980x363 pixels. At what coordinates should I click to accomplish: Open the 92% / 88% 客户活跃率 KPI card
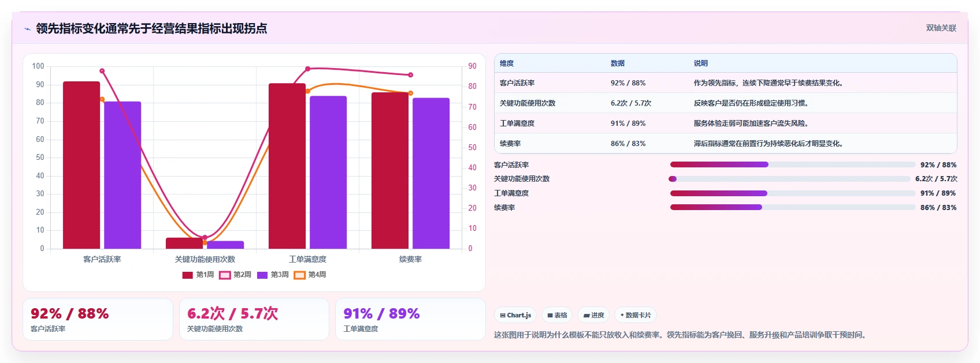(x=98, y=319)
